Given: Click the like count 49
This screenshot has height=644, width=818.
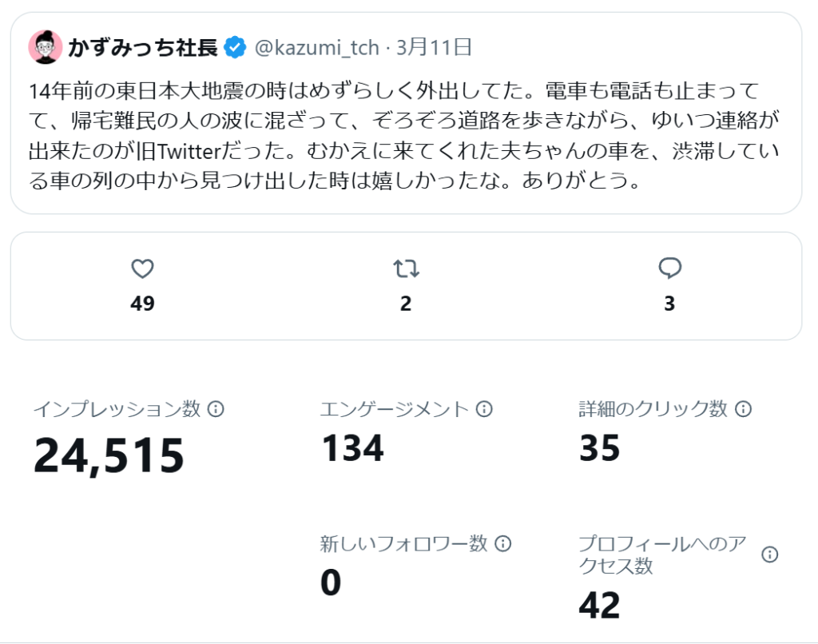Looking at the screenshot, I should [142, 304].
